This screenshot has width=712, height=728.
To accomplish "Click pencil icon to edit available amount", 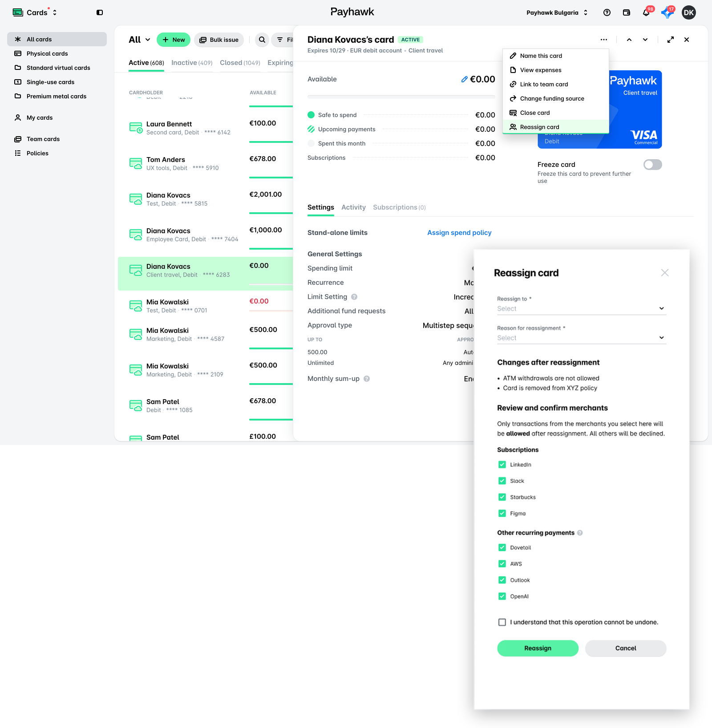I will point(464,79).
